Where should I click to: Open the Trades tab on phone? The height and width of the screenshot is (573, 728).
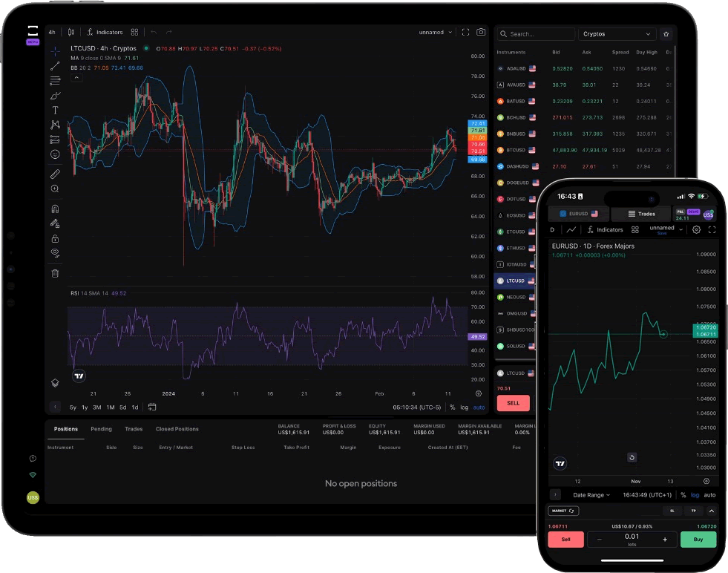click(x=641, y=214)
